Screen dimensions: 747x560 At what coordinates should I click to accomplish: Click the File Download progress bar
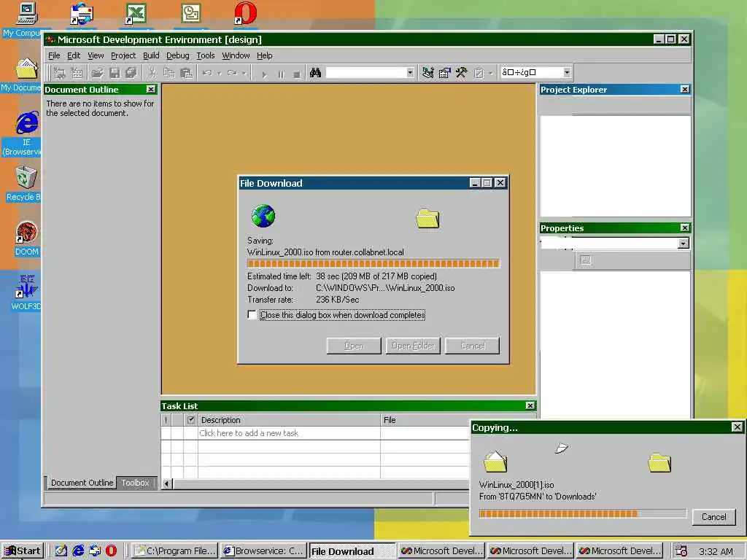click(373, 263)
